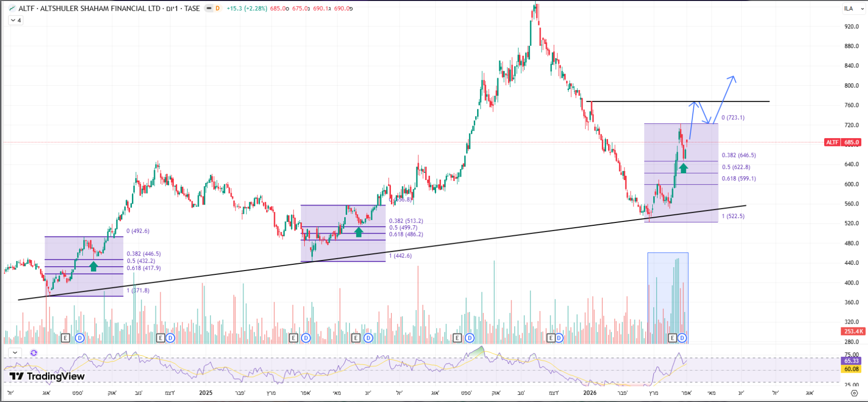The width and height of the screenshot is (868, 402).
Task: Click the purple 65.33 RSI value label
Action: pos(851,361)
